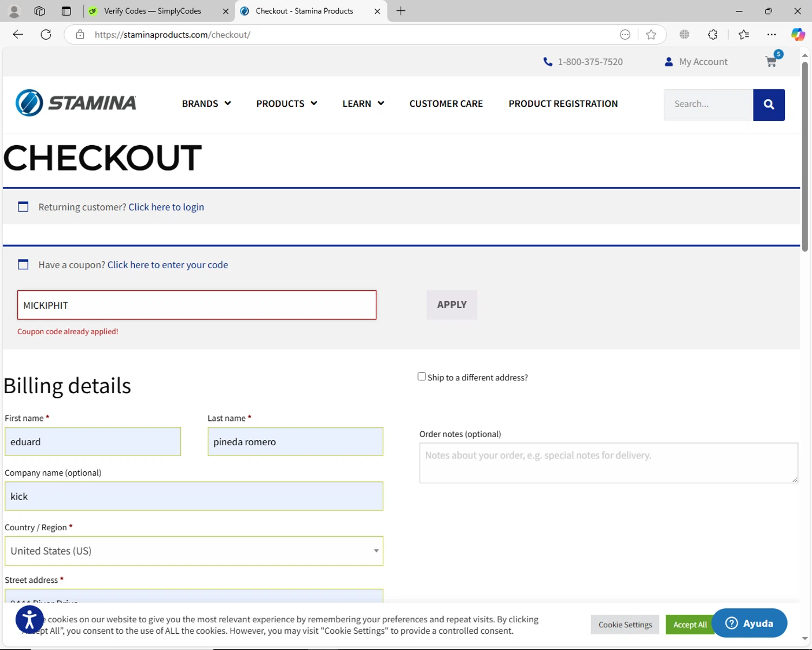Switch to Verify Codes — SimplyCodes tab

point(159,11)
